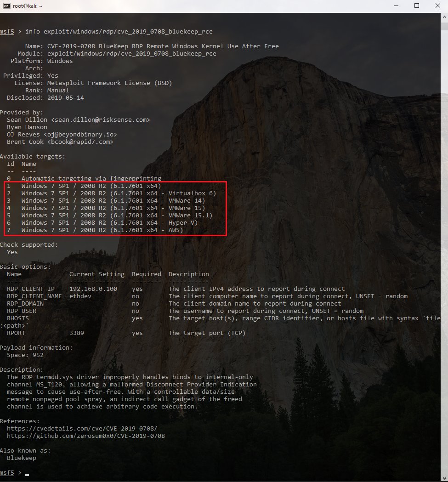Click the cvedetails.com CVE-2019-0708 reference URL
This screenshot has height=482, width=448.
coord(82,429)
